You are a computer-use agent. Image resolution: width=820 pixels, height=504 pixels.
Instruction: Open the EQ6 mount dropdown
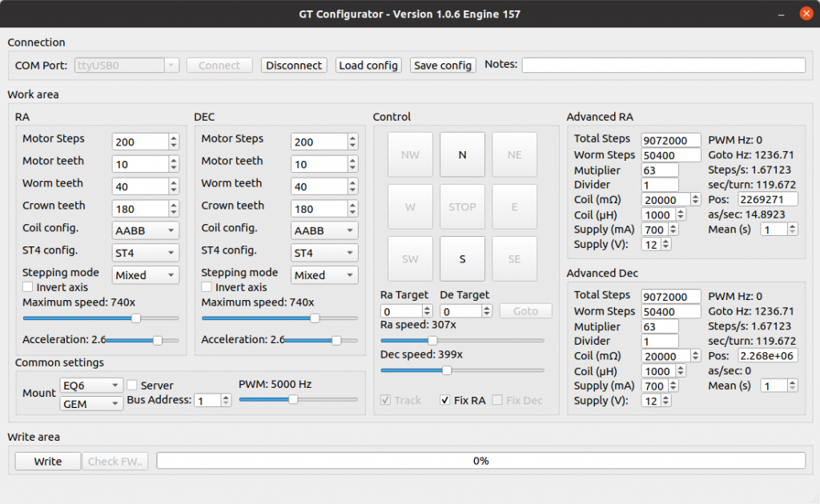point(91,386)
